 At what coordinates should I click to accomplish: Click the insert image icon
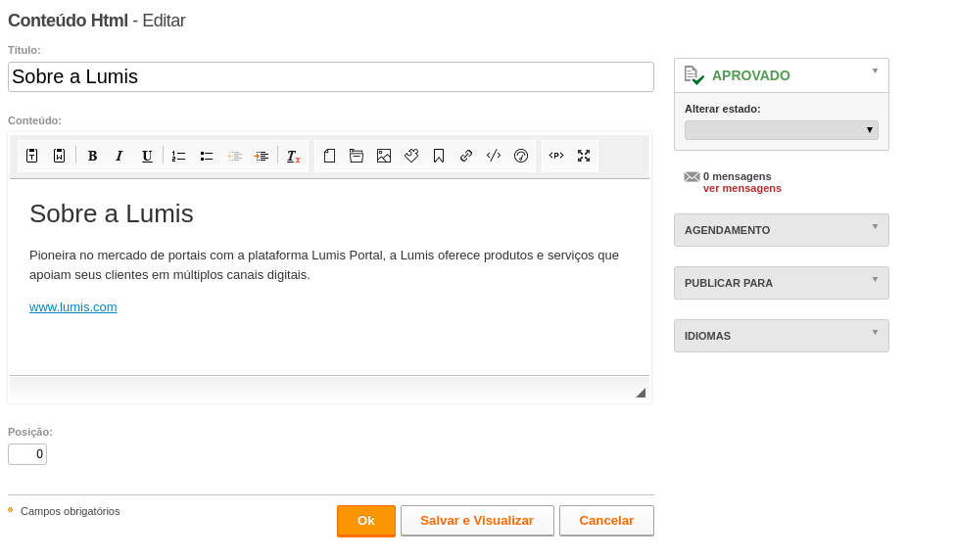(x=384, y=156)
